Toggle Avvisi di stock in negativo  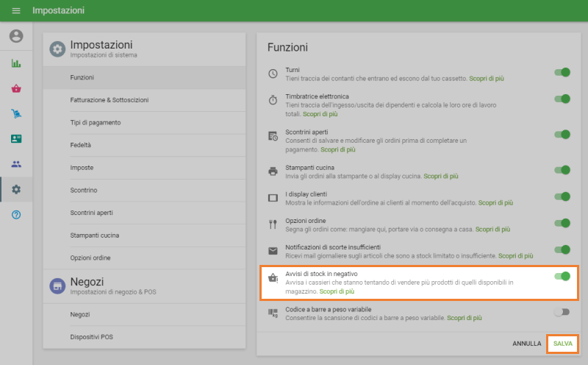pos(562,277)
